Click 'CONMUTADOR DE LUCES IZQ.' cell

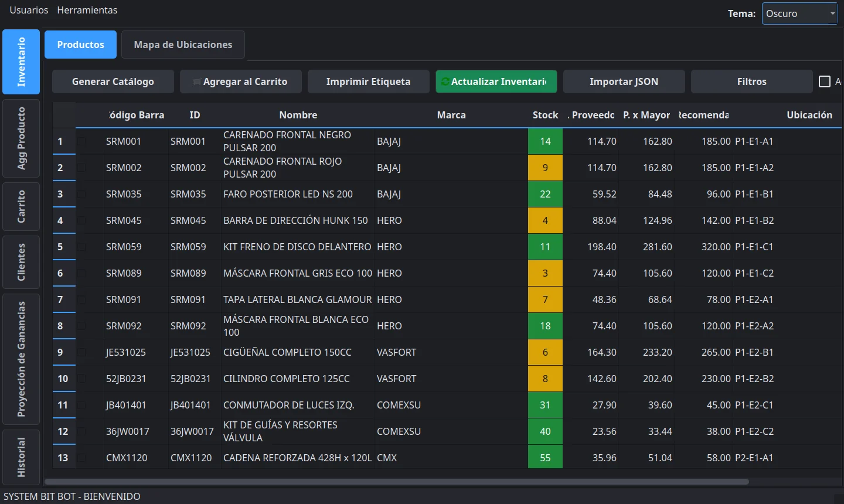coord(298,405)
